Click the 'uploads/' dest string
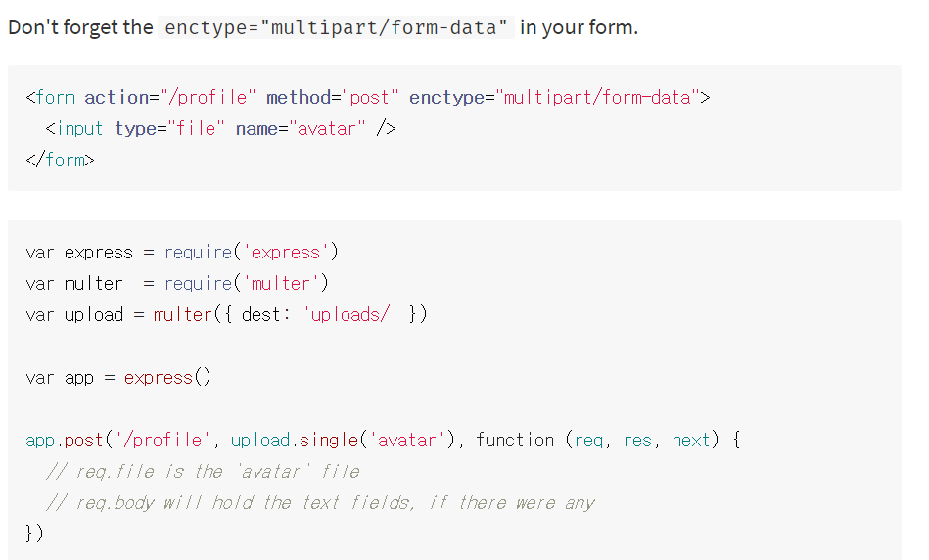Viewport: 929px width, 560px height. (x=350, y=314)
